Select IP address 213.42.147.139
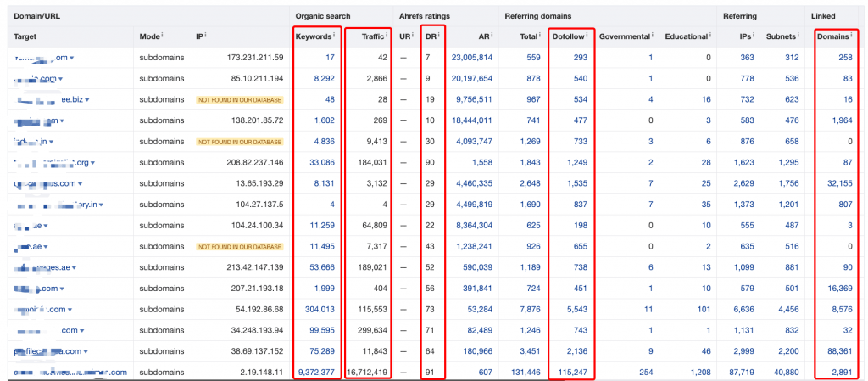The image size is (868, 381). point(256,268)
